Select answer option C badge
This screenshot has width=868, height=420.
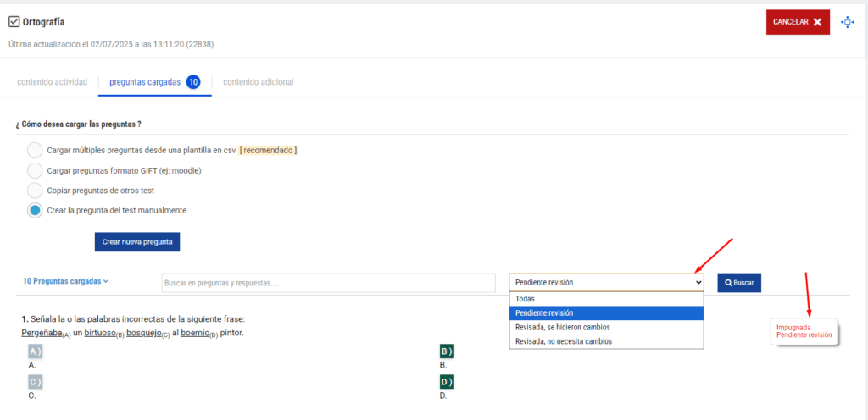coord(35,381)
